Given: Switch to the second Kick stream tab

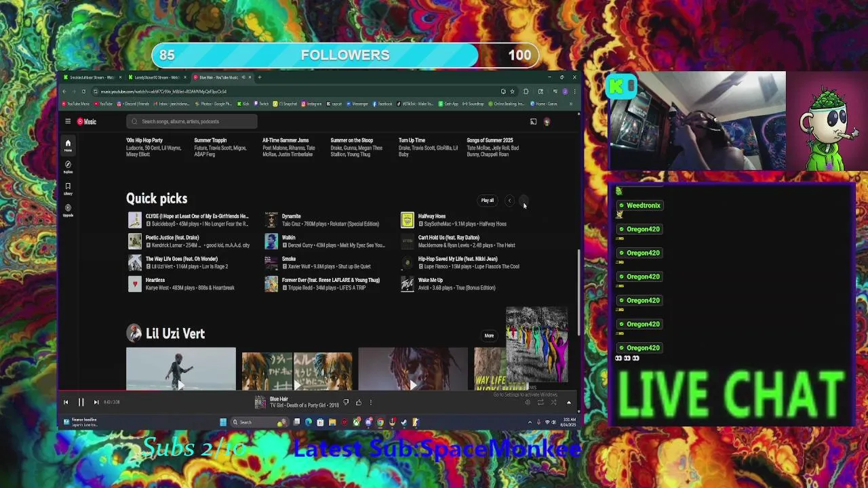Looking at the screenshot, I should tap(157, 77).
